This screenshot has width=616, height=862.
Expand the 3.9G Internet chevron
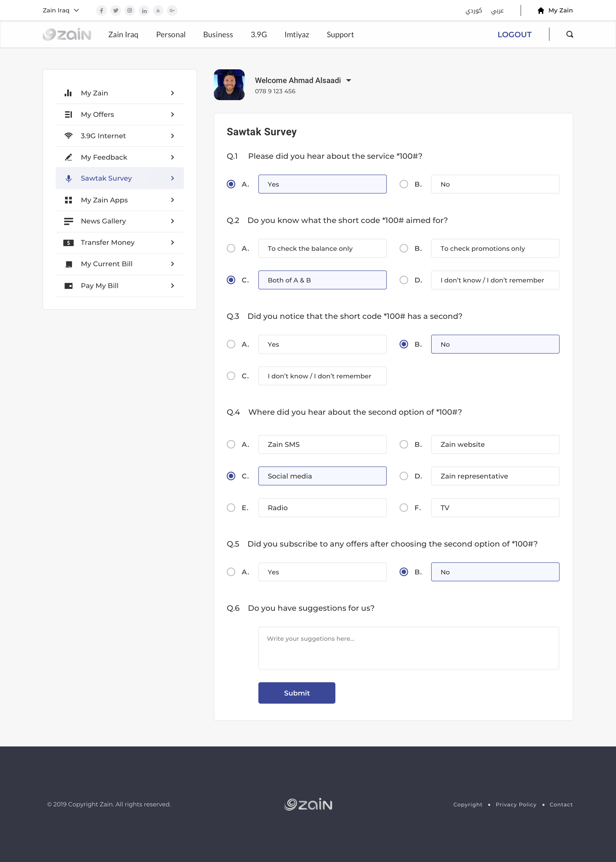pos(173,136)
